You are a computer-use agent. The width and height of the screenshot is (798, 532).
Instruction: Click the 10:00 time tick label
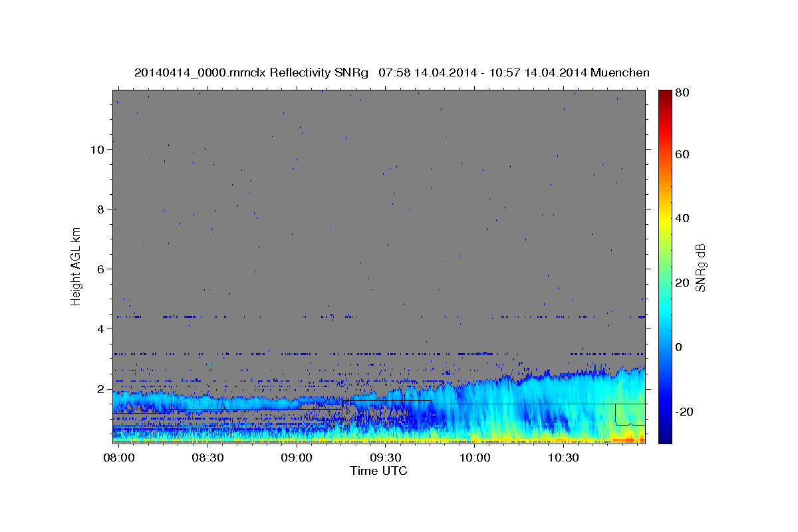(x=475, y=458)
